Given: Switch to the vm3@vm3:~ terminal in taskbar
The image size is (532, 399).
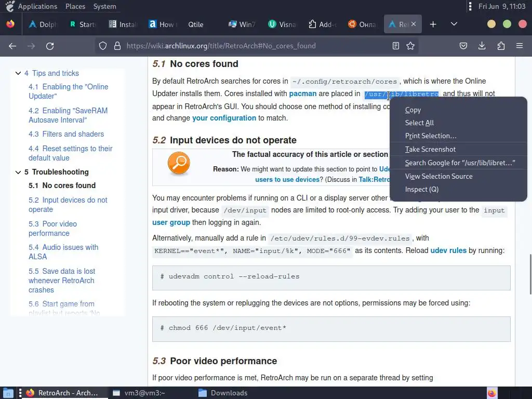Looking at the screenshot, I should click(139, 393).
